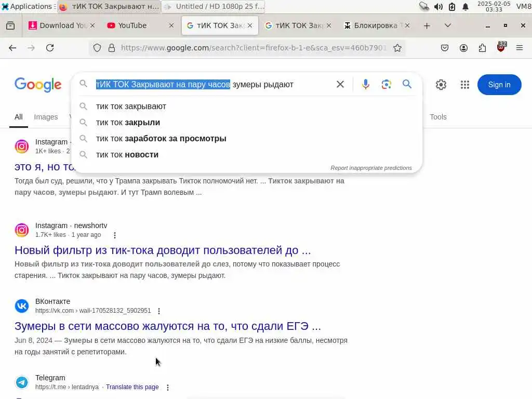532x399 pixels.
Task: Reload the current page
Action: [50, 48]
